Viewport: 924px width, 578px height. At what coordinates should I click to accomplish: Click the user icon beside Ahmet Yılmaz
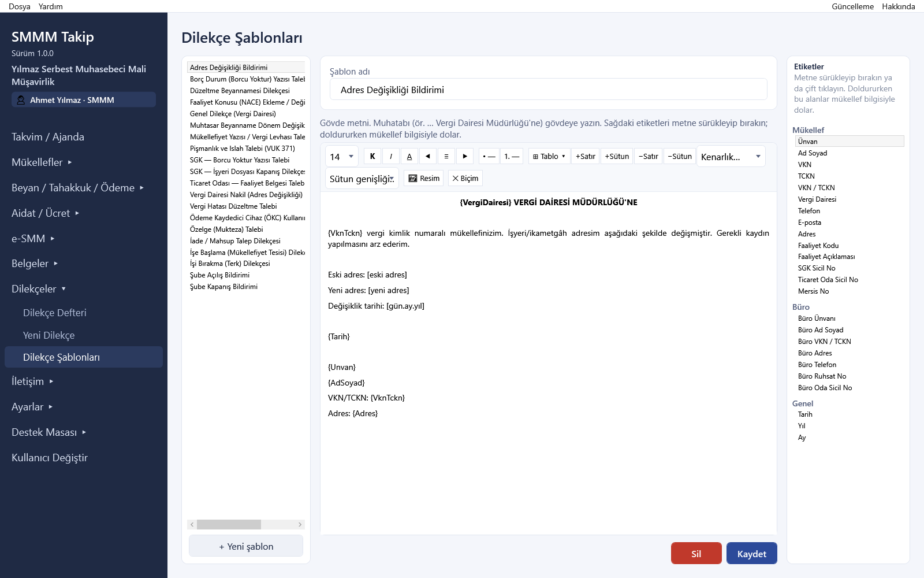(21, 100)
